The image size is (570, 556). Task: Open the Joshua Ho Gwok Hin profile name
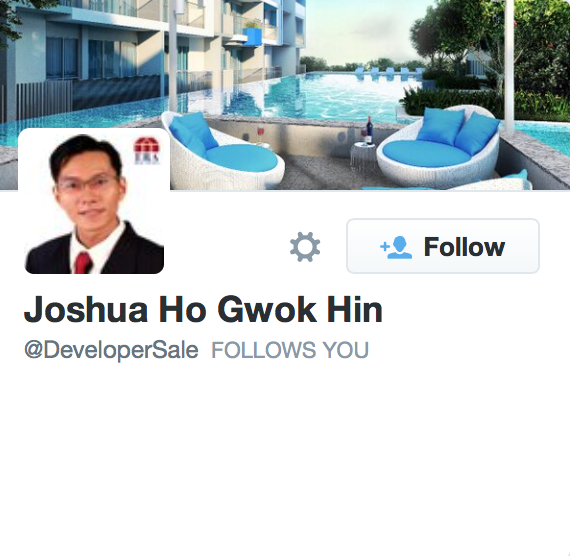[x=203, y=309]
